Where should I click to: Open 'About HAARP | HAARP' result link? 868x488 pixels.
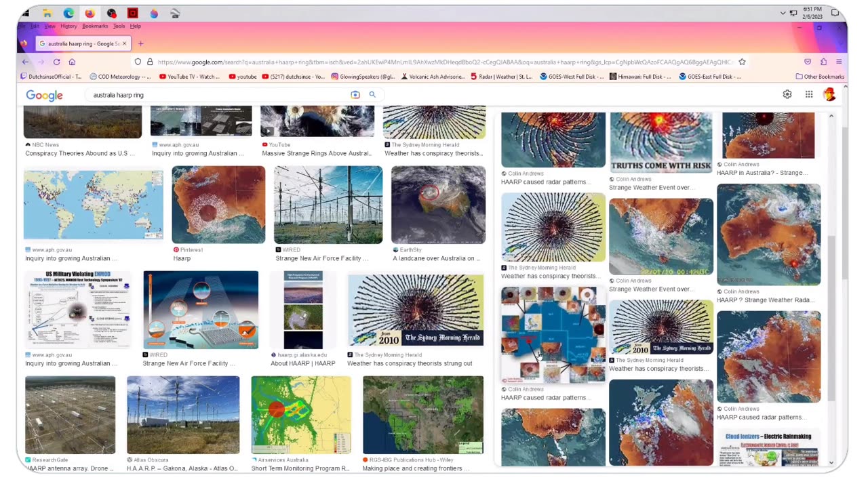302,363
